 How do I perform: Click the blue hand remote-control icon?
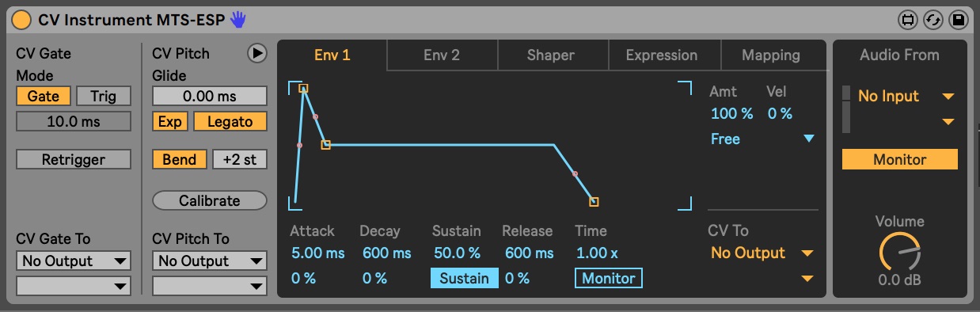click(237, 20)
